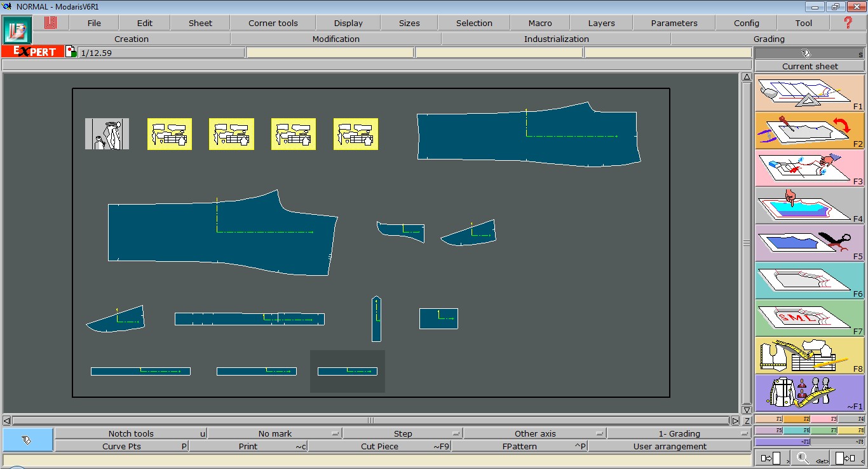Open the F6 grading control toolbox
Screen dimensions: 868x469
[x=810, y=280]
